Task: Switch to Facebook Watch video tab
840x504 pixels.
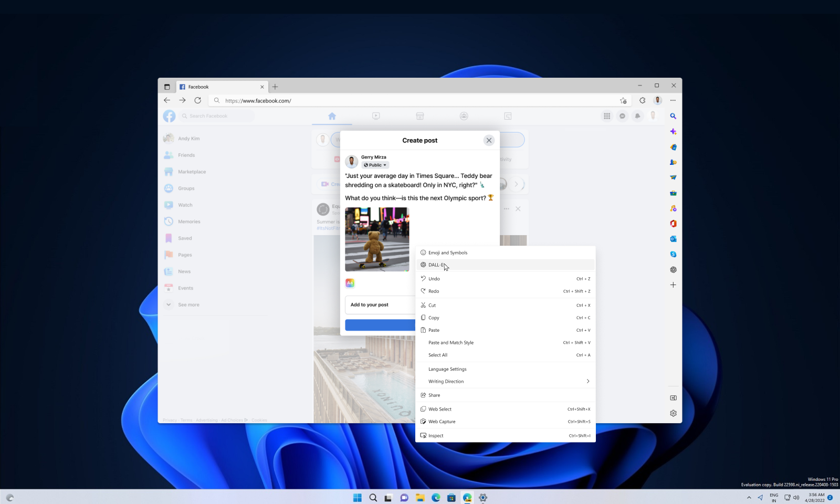Action: (x=376, y=116)
